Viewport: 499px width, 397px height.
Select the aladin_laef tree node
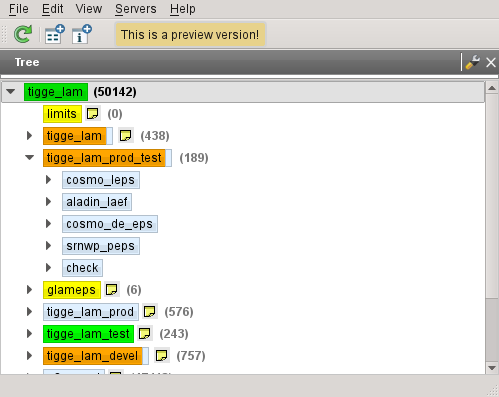(x=97, y=202)
